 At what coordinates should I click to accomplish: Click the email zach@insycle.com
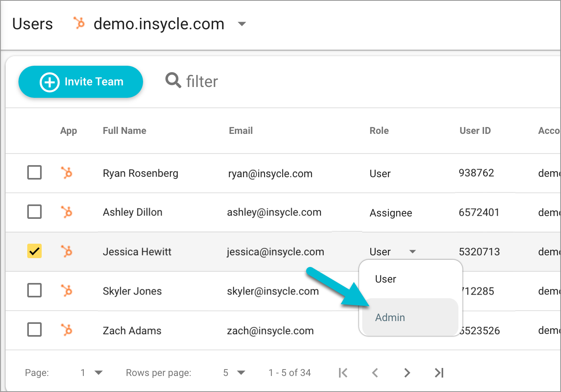[x=270, y=331]
